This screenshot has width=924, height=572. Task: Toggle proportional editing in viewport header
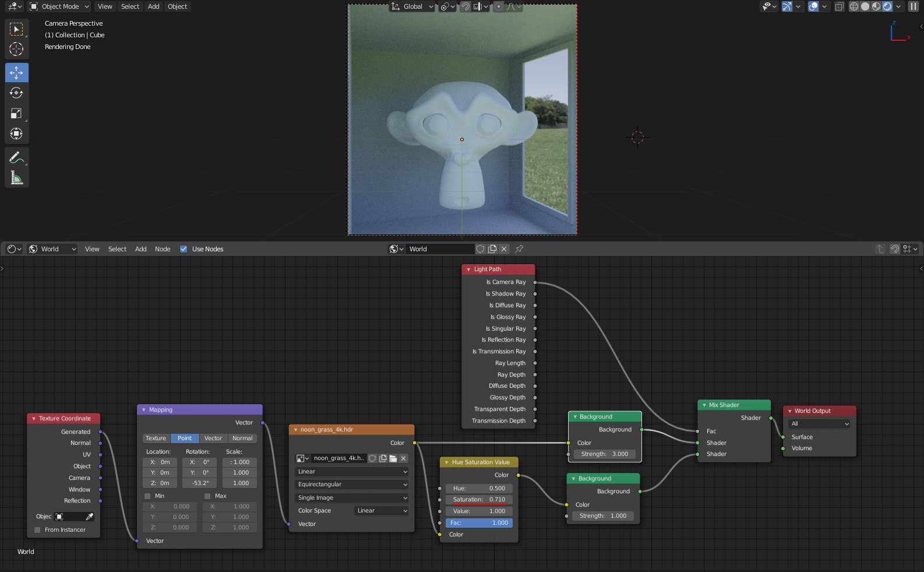(x=498, y=6)
